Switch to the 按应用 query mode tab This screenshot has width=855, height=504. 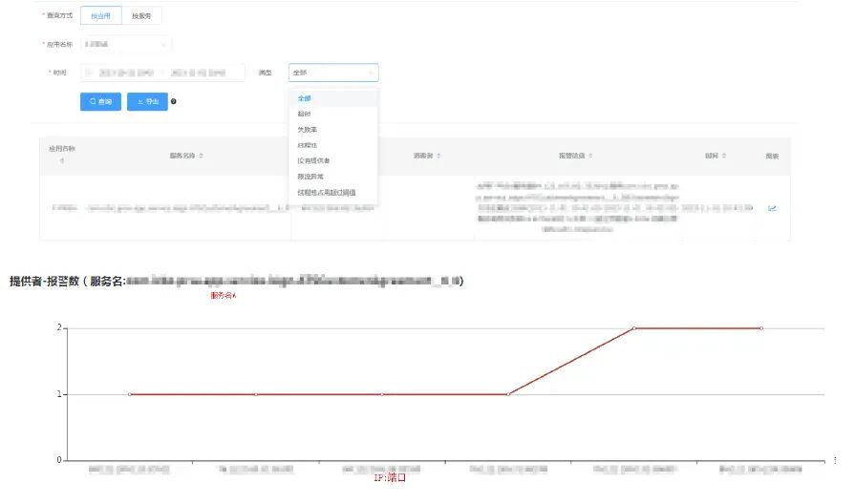[101, 16]
